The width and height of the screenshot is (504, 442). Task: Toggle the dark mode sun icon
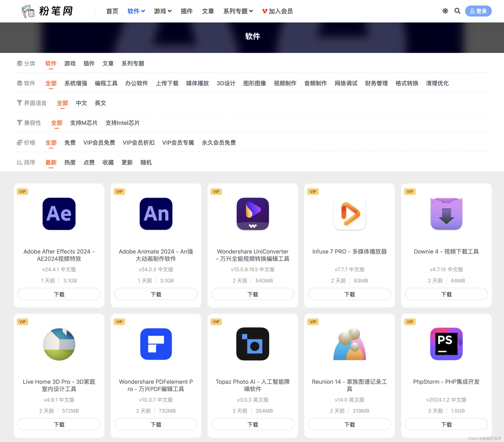445,11
